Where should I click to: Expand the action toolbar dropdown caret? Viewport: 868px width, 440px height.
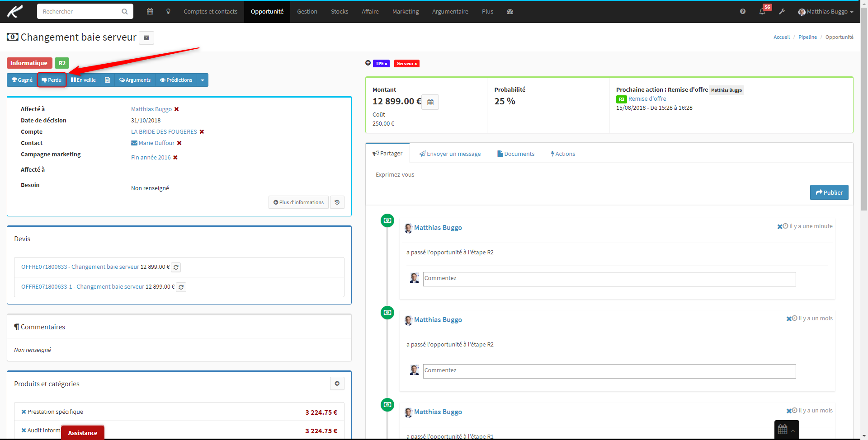coord(203,80)
